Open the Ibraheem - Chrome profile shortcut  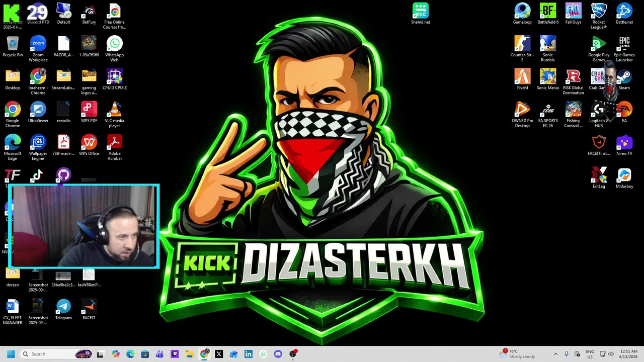[38, 81]
